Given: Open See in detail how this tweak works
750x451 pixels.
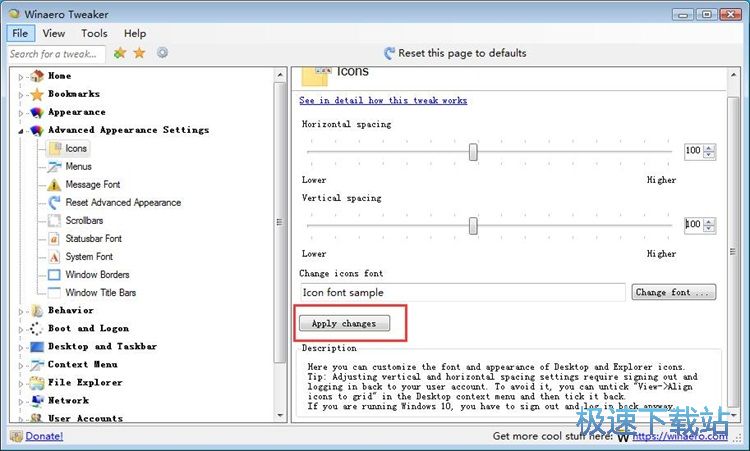Looking at the screenshot, I should [x=383, y=100].
